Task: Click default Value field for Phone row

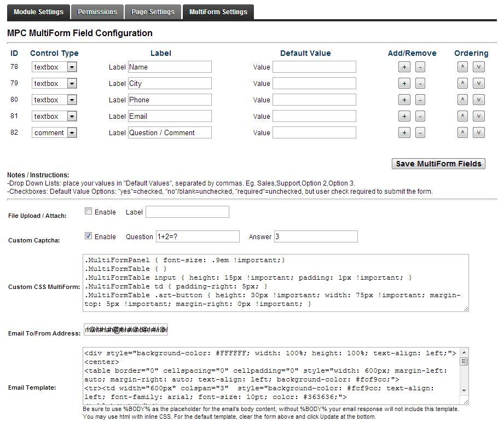Action: coord(314,100)
